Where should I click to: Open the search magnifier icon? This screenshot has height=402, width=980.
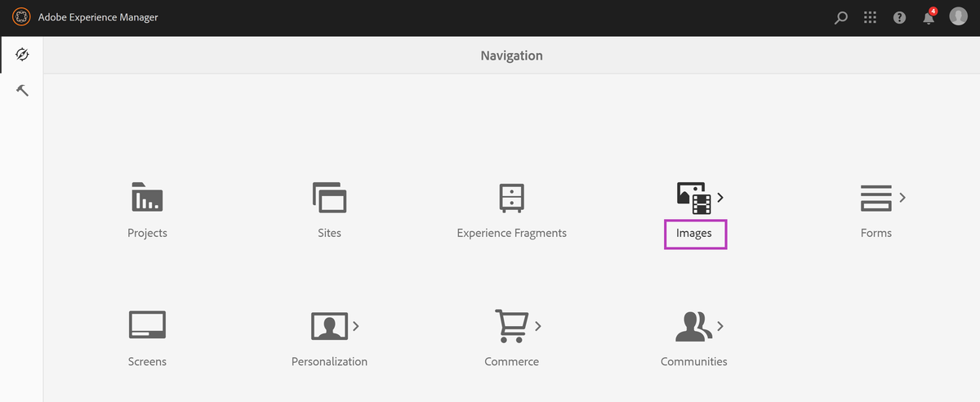click(841, 18)
